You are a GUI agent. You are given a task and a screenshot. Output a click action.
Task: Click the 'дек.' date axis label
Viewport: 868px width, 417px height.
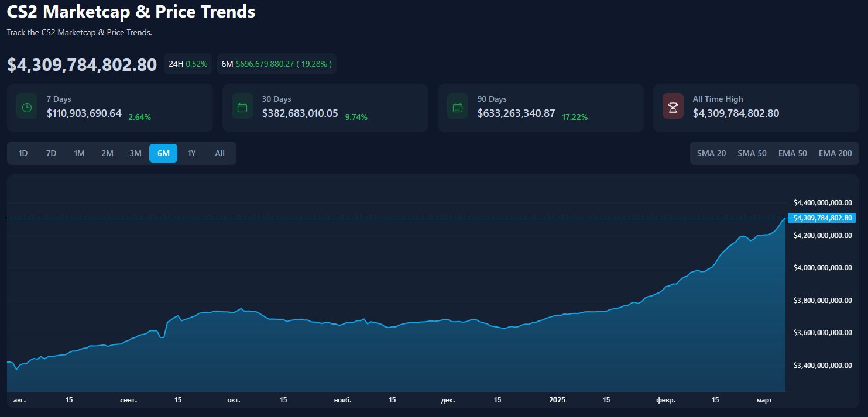click(x=448, y=401)
